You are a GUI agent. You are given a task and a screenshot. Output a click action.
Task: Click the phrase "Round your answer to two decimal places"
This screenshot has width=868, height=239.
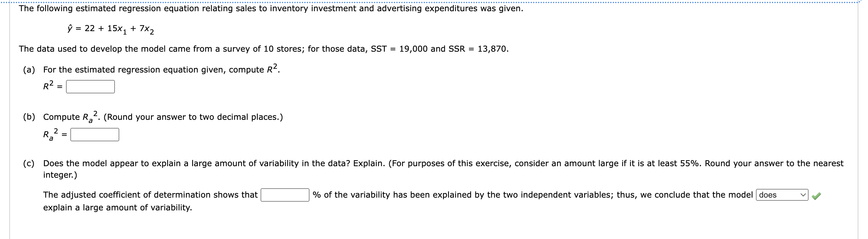[x=194, y=117]
